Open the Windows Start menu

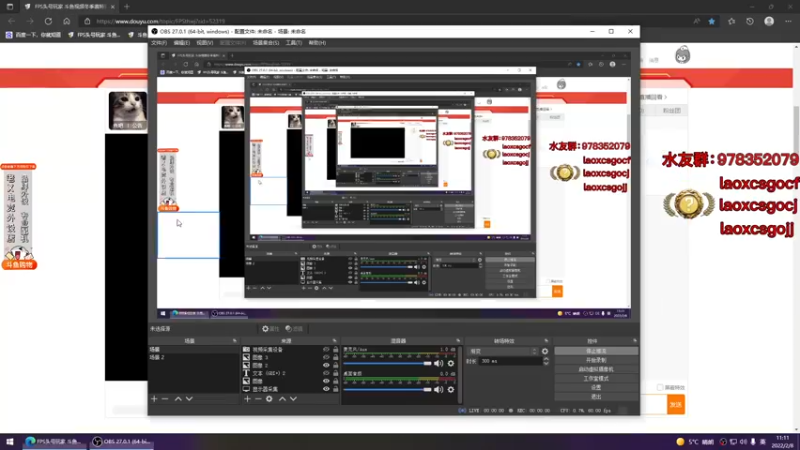pos(10,441)
